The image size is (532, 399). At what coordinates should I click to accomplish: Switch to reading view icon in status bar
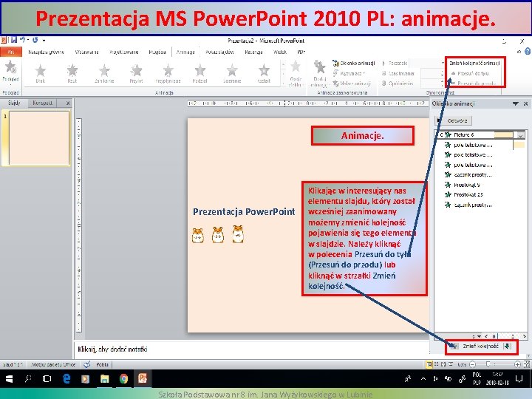(443, 364)
